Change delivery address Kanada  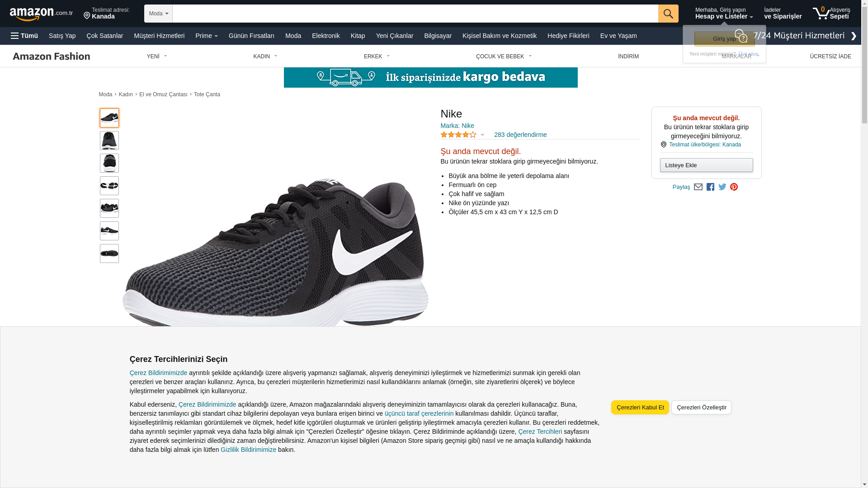[x=106, y=13]
